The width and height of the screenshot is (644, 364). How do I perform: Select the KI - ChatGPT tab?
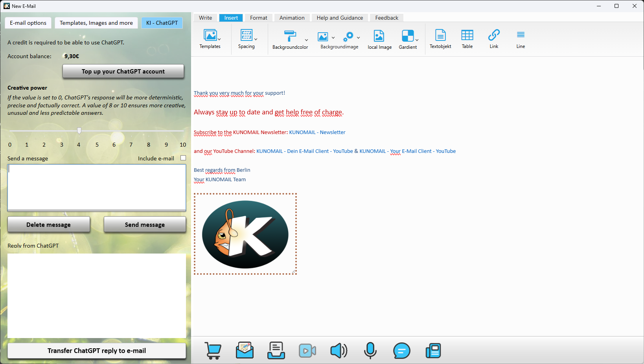(162, 23)
